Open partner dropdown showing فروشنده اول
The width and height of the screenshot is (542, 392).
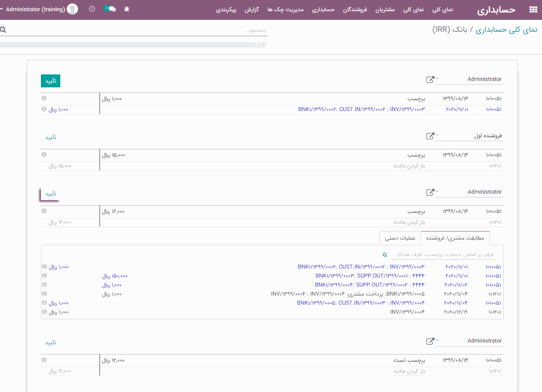[x=469, y=136]
